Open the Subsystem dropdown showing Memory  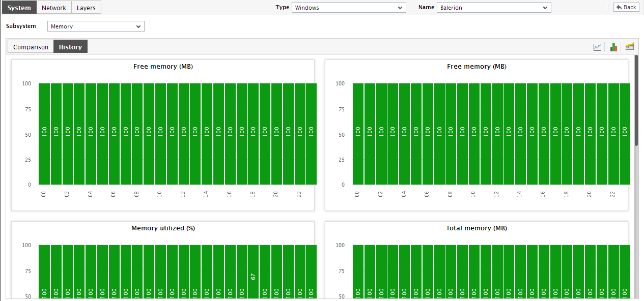96,26
